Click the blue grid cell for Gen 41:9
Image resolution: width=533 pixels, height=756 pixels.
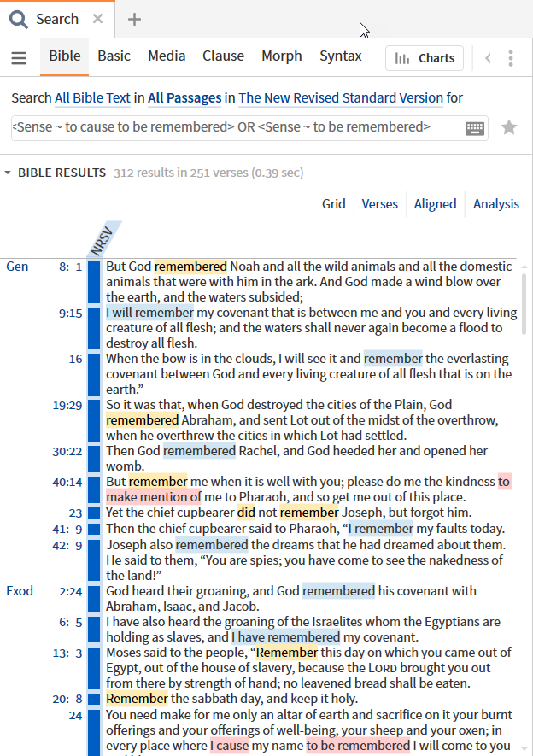94,529
